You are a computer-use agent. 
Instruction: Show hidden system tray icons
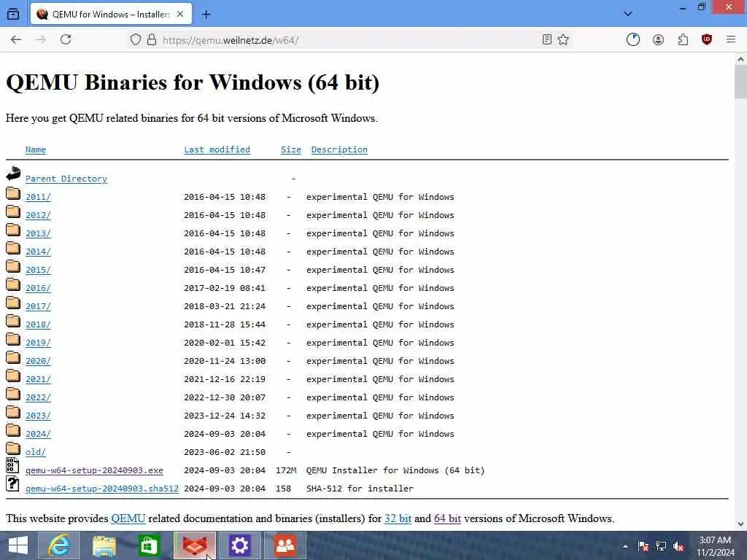point(625,546)
